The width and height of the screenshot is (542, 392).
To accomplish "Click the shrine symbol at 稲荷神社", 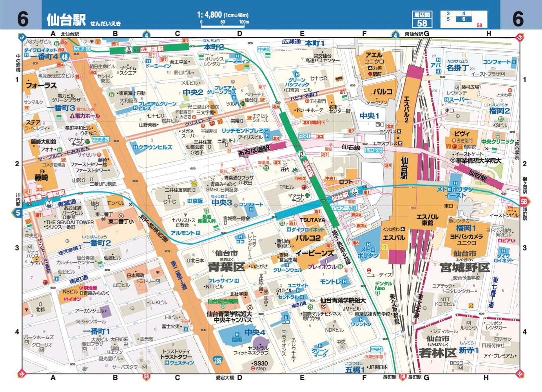I will 484,345.
